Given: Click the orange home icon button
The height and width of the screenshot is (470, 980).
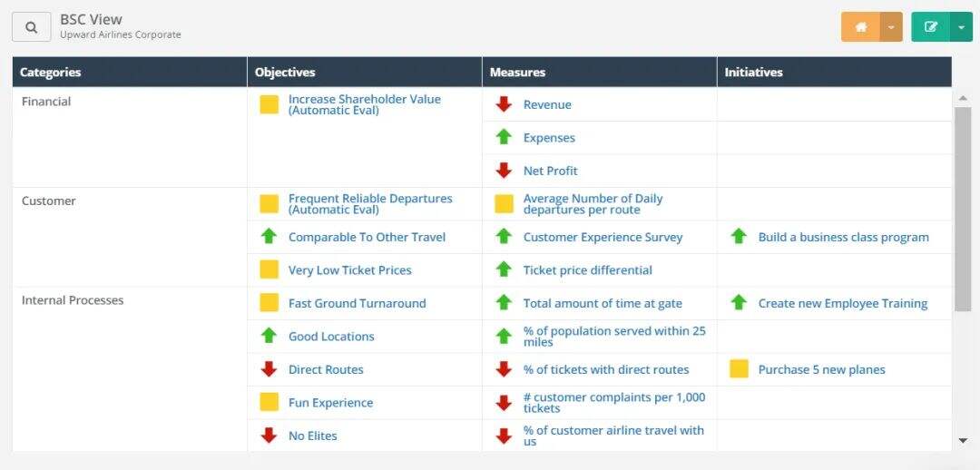Looking at the screenshot, I should click(x=860, y=27).
